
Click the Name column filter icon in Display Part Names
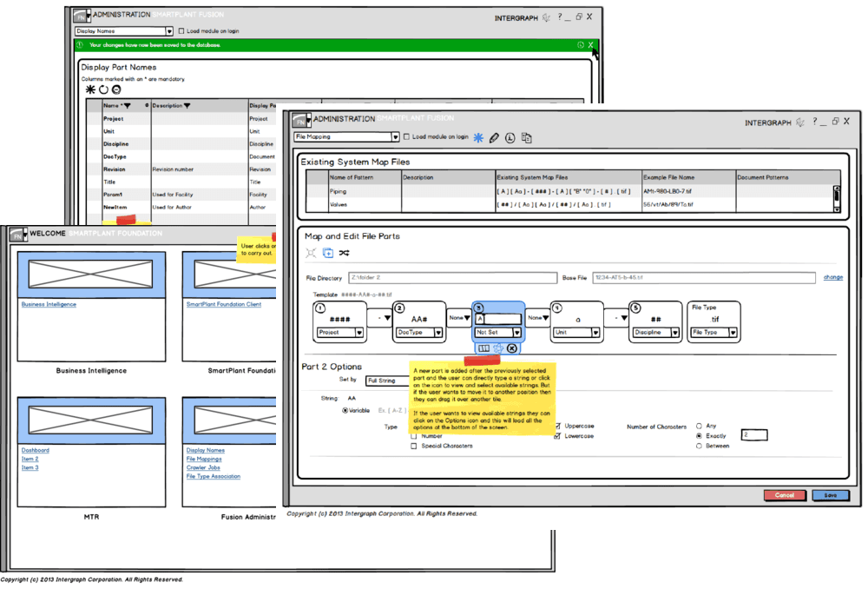pyautogui.click(x=128, y=106)
